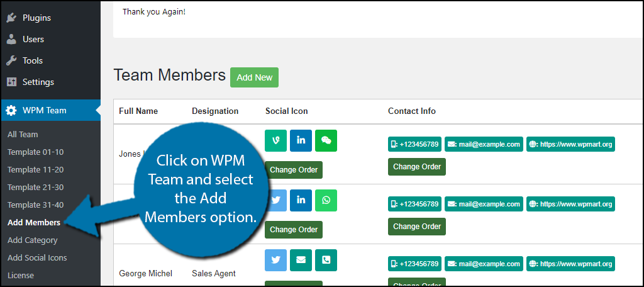Click phone +123456789 badge in second row
644x287 pixels.
[x=415, y=204]
